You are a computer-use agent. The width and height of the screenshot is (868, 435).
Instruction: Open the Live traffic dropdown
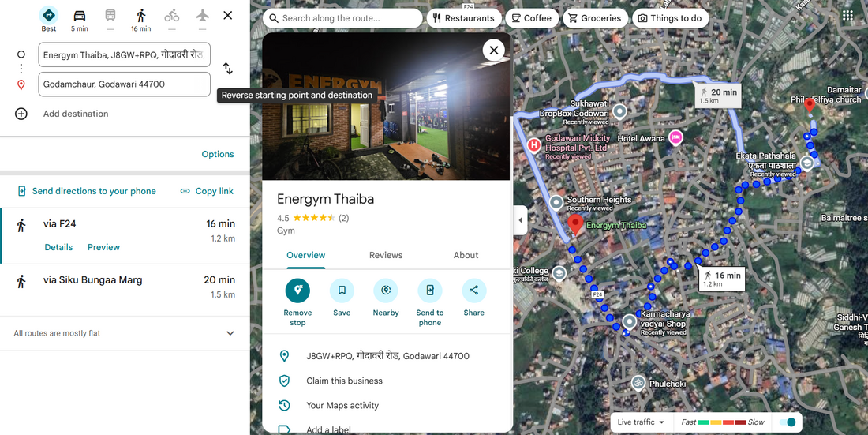(x=641, y=422)
